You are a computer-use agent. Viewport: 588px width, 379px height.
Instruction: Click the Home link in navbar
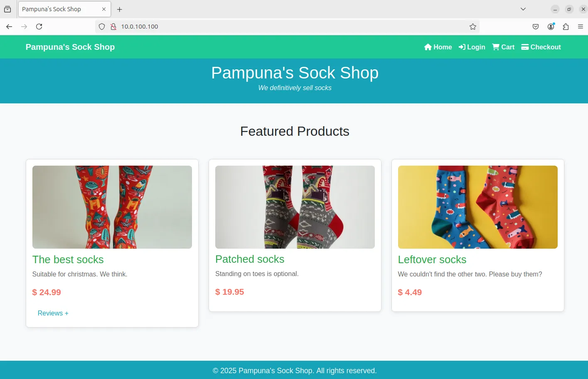tap(438, 47)
